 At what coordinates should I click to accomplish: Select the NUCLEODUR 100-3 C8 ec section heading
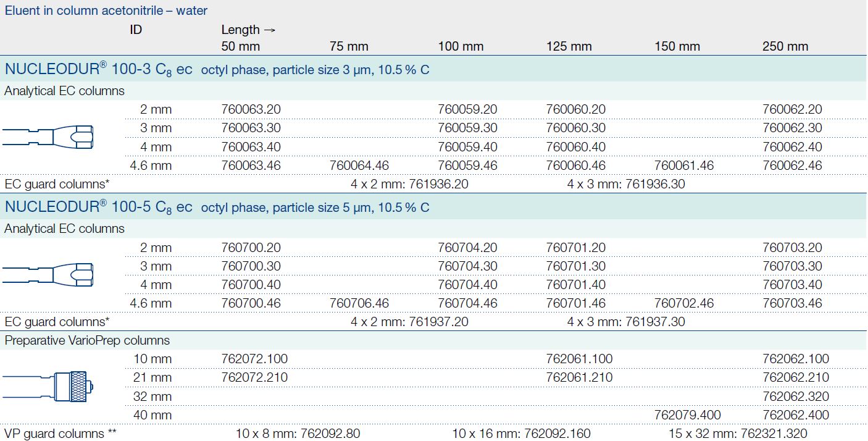(98, 69)
